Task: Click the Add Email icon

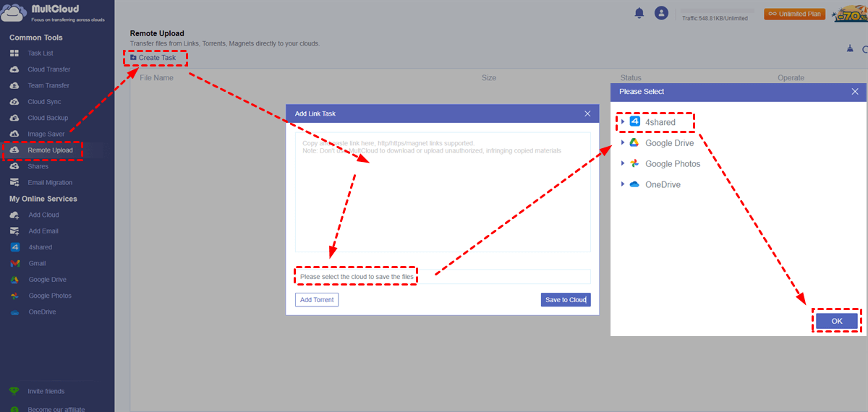Action: [x=14, y=231]
